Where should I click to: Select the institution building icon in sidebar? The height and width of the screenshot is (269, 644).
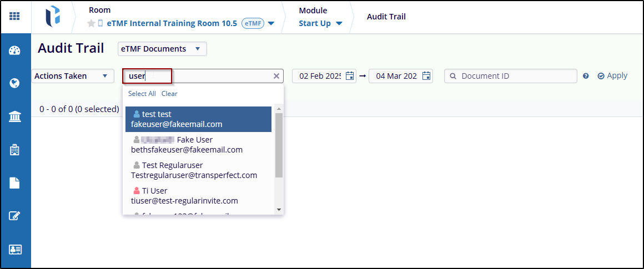15,116
